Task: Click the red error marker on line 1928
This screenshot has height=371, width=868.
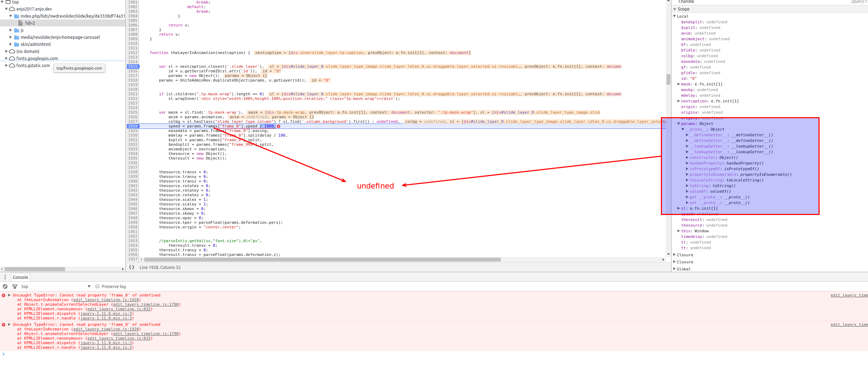Action: (278, 126)
